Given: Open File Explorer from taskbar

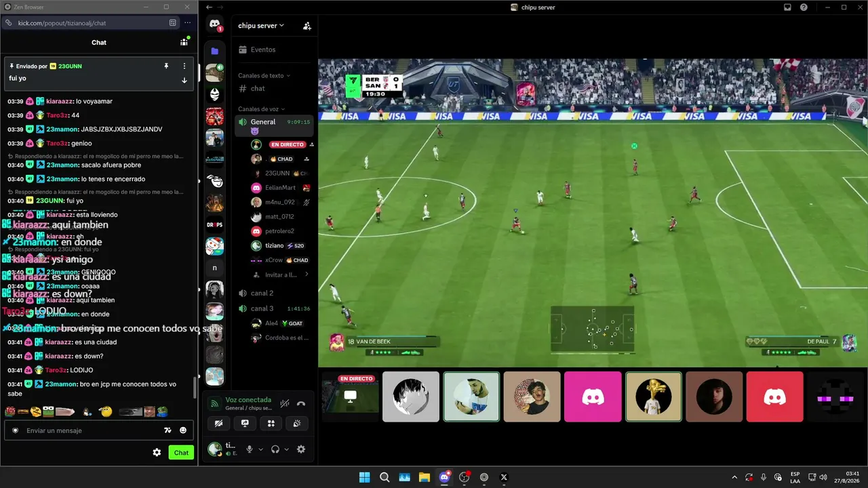Looking at the screenshot, I should [425, 477].
